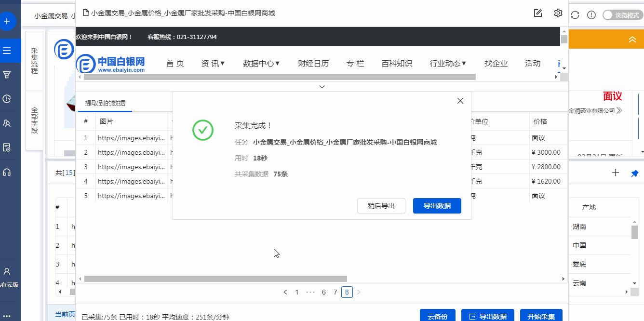Expand the 行业动态 dropdown menu

448,63
